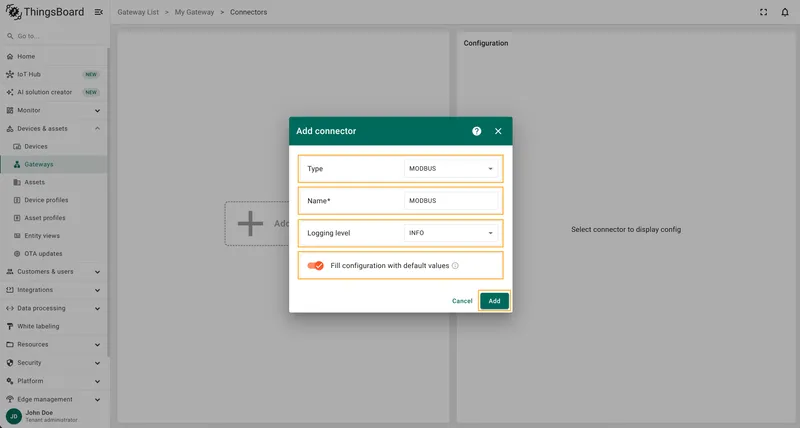Collapse the sidebar menu toggle icon
This screenshot has width=800, height=428.
99,12
